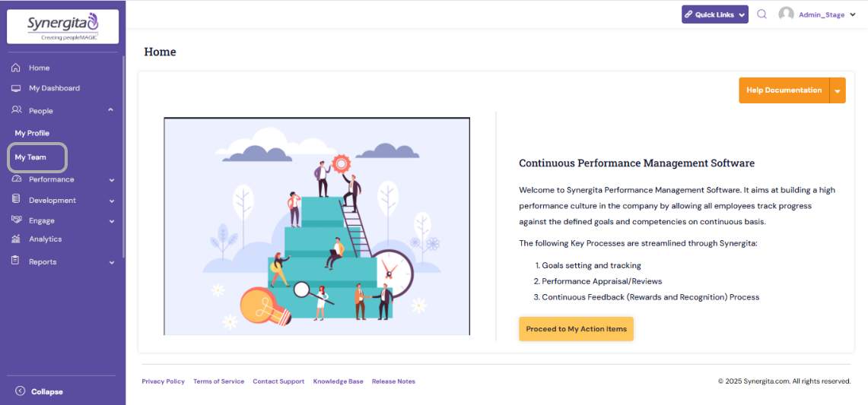
Task: Click the People group icon
Action: (x=16, y=110)
